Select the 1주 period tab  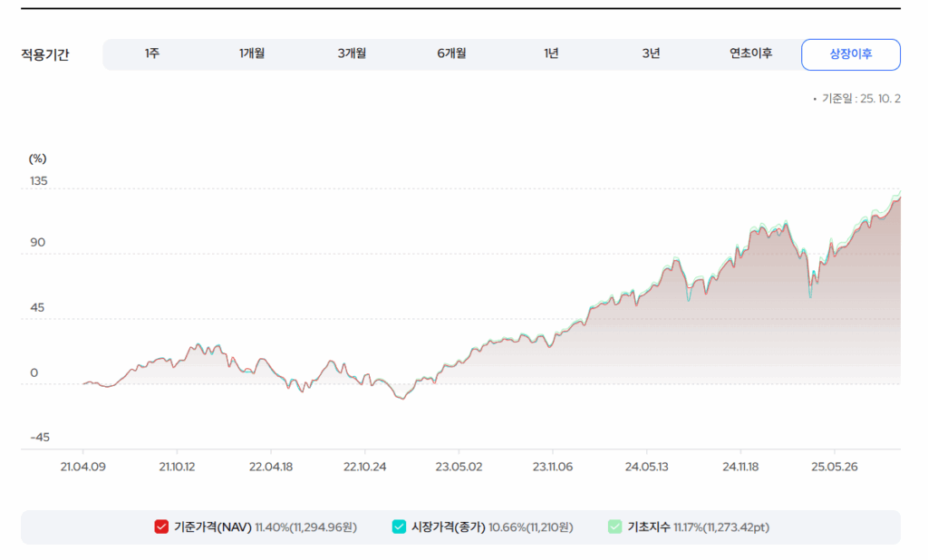tap(152, 54)
